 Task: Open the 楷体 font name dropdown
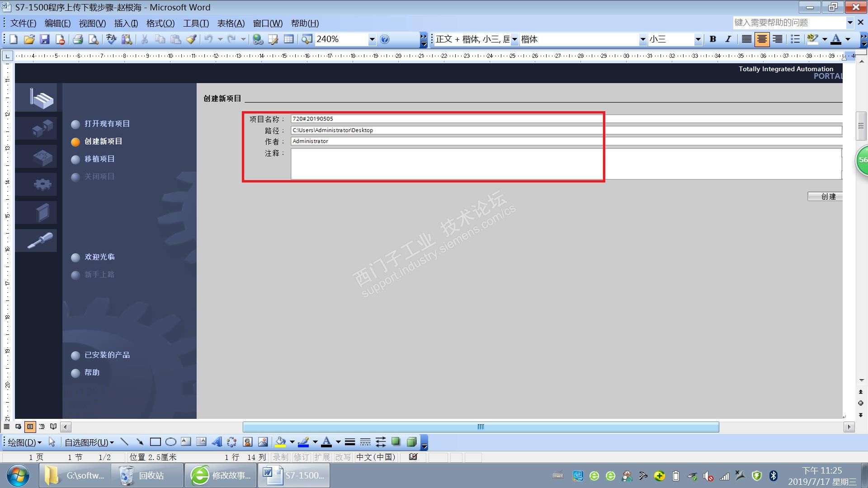coord(642,39)
